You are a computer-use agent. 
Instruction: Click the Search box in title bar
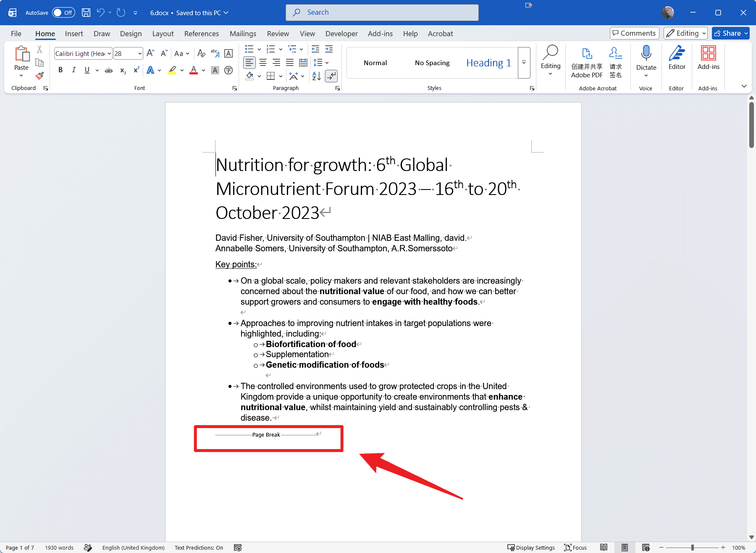click(382, 13)
